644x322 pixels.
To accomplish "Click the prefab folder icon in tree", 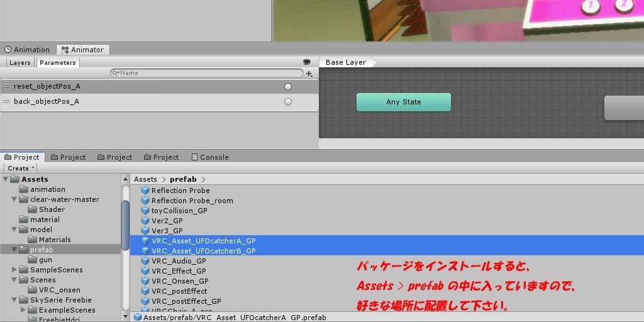I will click(x=23, y=250).
